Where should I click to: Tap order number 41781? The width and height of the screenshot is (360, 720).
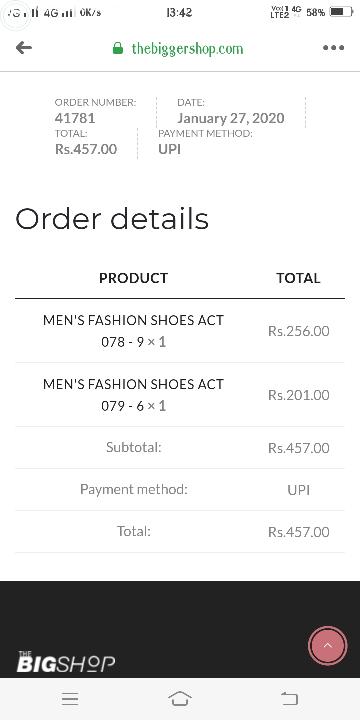tap(75, 118)
